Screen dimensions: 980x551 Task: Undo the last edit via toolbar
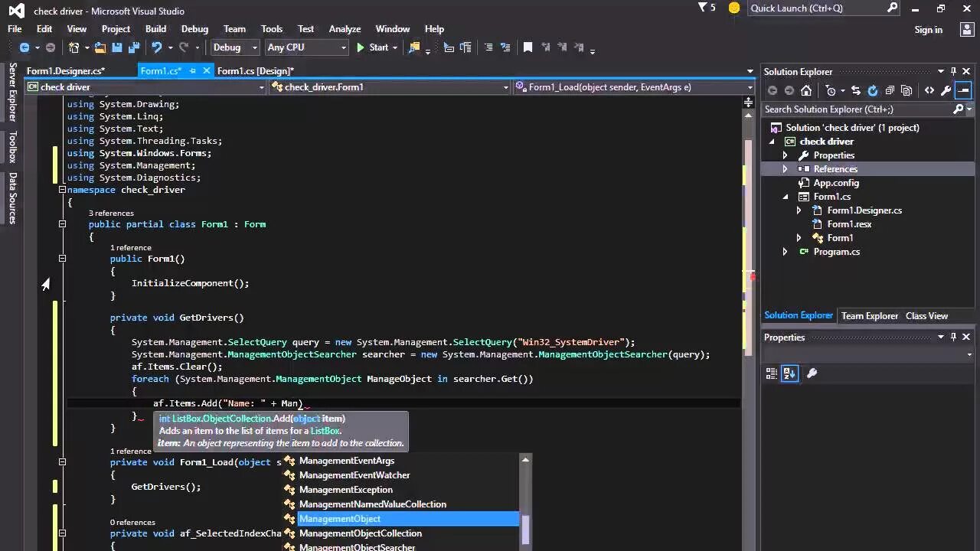point(156,47)
